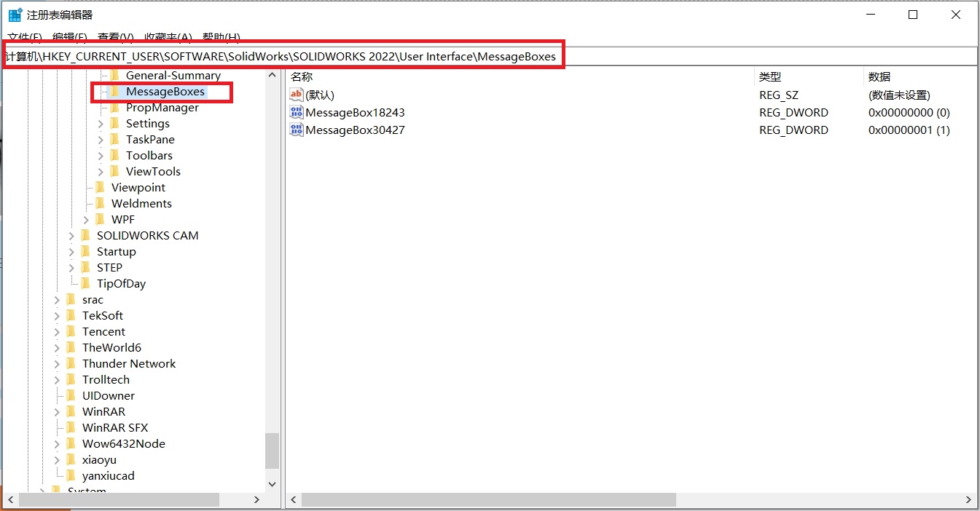
Task: Click the SOLIDWORKS CAM folder icon
Action: [x=85, y=235]
